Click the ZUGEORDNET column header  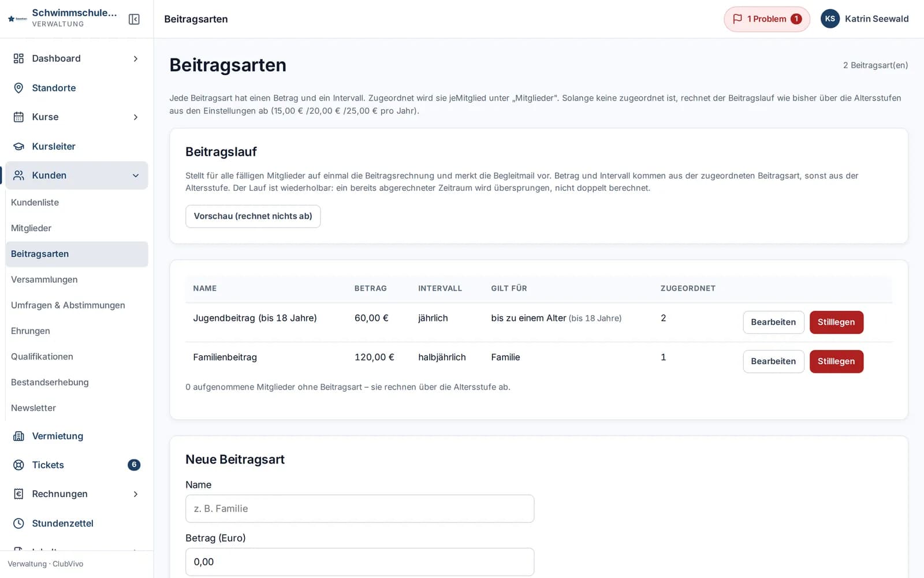pos(688,288)
